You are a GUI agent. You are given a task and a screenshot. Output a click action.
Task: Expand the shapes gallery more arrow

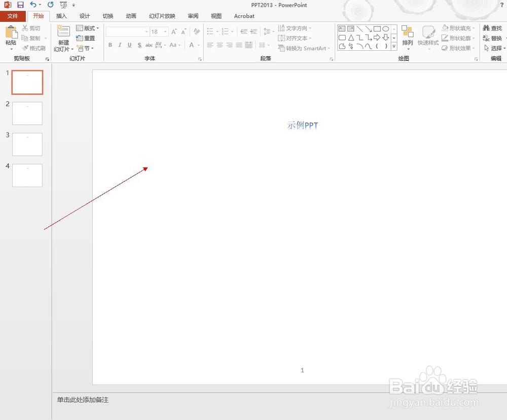(394, 47)
